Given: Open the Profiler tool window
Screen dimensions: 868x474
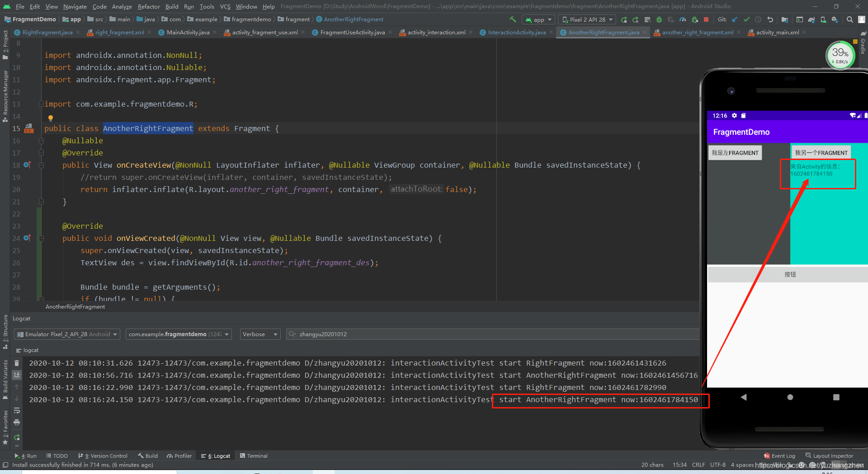Looking at the screenshot, I should pos(179,456).
